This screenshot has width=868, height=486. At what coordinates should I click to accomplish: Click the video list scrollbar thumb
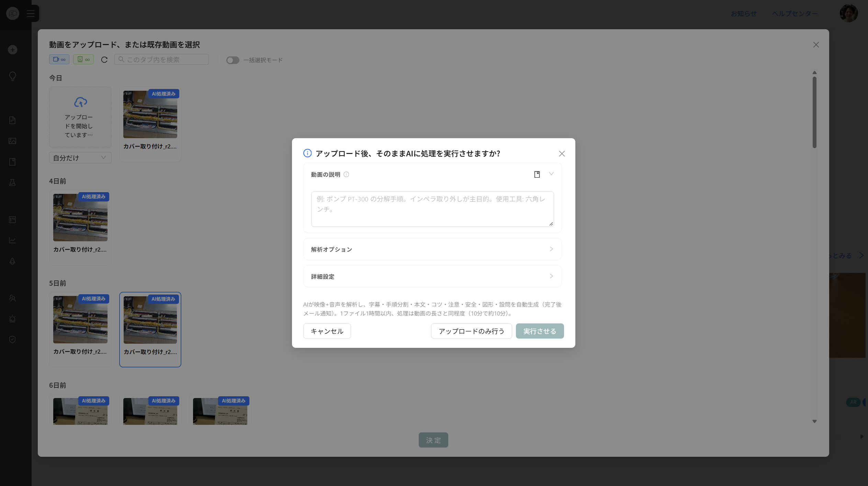[x=814, y=112]
